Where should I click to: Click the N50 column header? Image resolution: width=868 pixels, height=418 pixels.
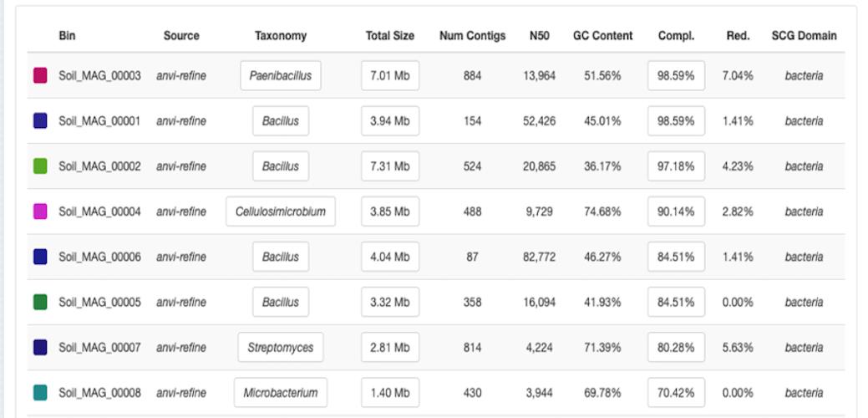pyautogui.click(x=539, y=36)
